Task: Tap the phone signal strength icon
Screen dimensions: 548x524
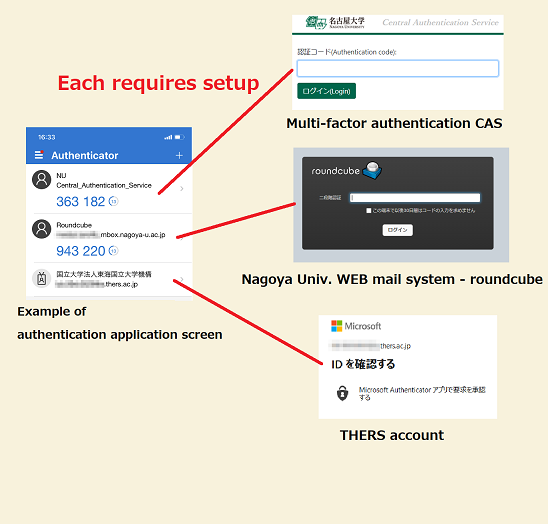Action: coord(168,137)
